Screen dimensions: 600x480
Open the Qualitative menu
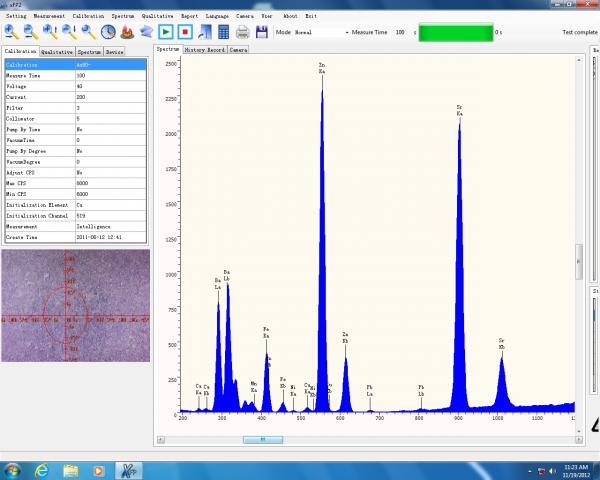click(157, 16)
